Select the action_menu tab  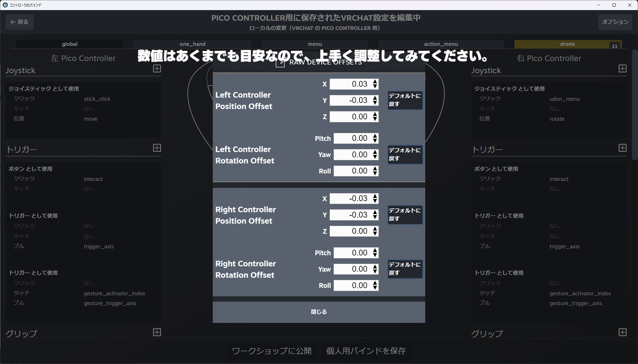pyautogui.click(x=441, y=44)
